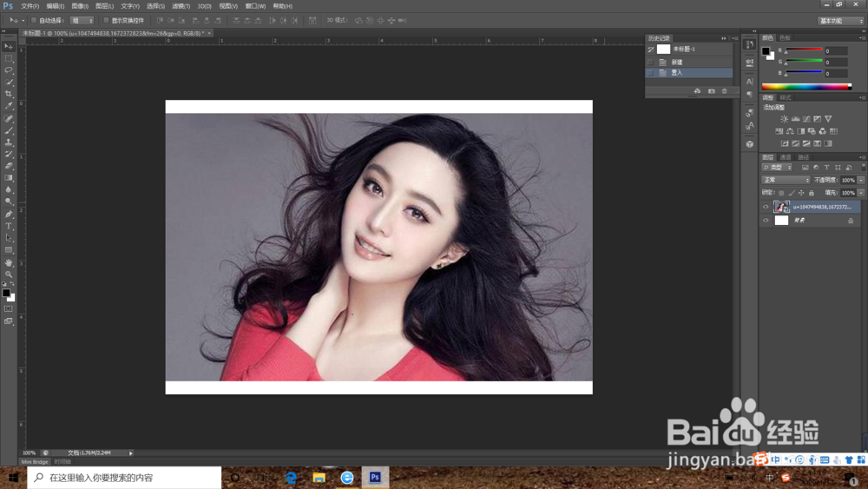Open the 文件(F) File menu
Viewport: 868px width, 489px height.
coord(30,6)
